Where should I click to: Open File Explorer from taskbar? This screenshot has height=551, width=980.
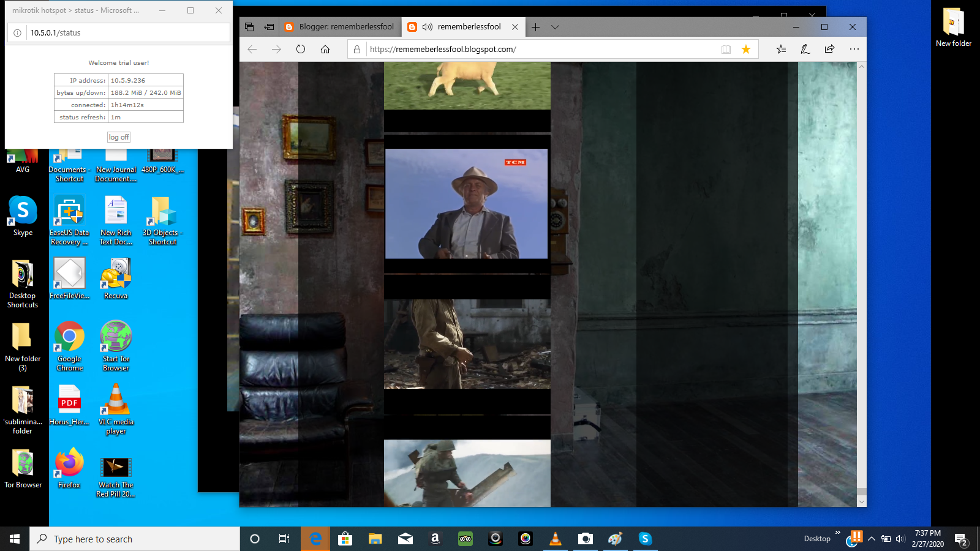point(375,539)
